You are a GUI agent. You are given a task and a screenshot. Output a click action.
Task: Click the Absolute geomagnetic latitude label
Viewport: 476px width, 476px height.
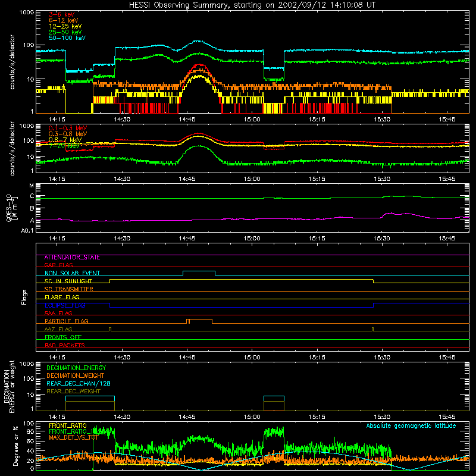coord(411,426)
